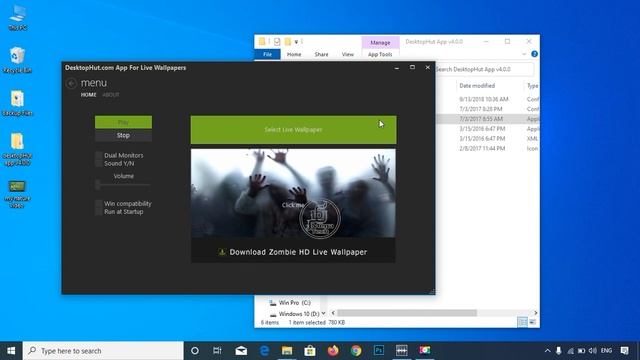
Task: Switch to details view in Explorer status bar
Action: click(522, 322)
